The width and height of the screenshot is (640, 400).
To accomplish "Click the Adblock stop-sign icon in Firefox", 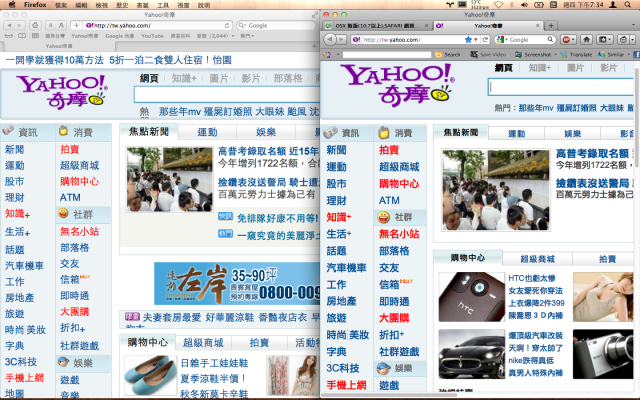I will 566,40.
